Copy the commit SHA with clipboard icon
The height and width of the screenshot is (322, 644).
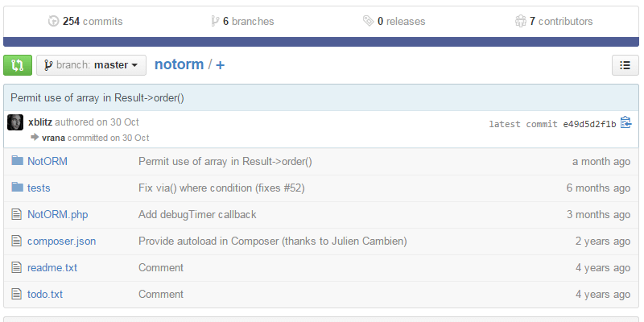click(625, 123)
